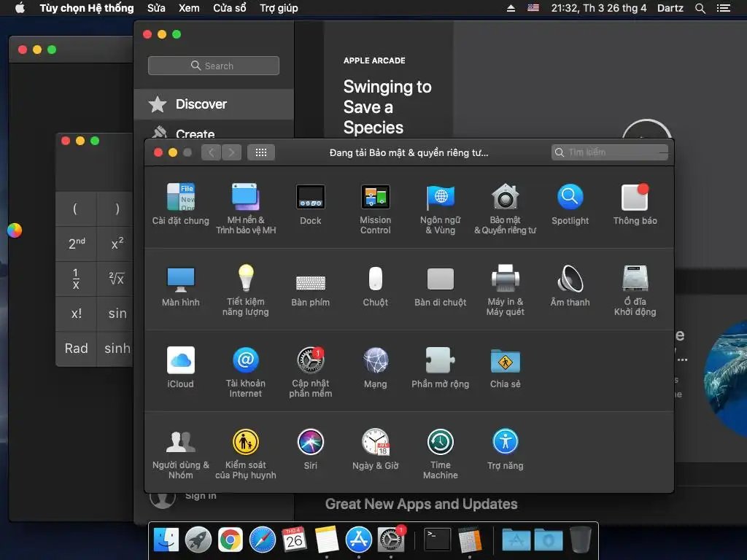Open Mission Control preferences
Image resolution: width=747 pixels, height=560 pixels.
point(376,208)
